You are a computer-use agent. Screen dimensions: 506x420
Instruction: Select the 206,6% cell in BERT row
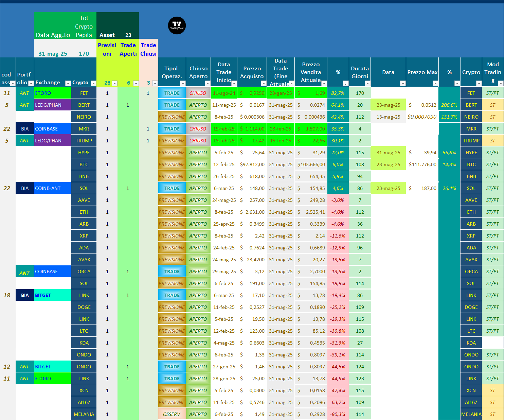(449, 105)
